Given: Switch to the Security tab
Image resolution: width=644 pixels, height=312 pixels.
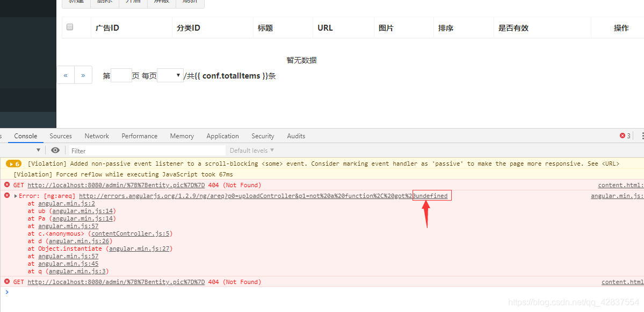Looking at the screenshot, I should tap(263, 136).
